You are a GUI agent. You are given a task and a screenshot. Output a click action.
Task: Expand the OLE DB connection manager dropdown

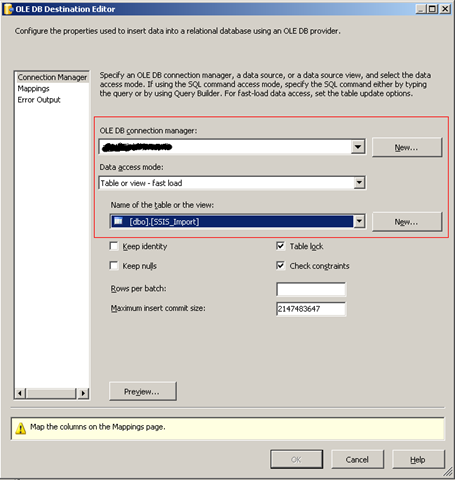pos(358,147)
